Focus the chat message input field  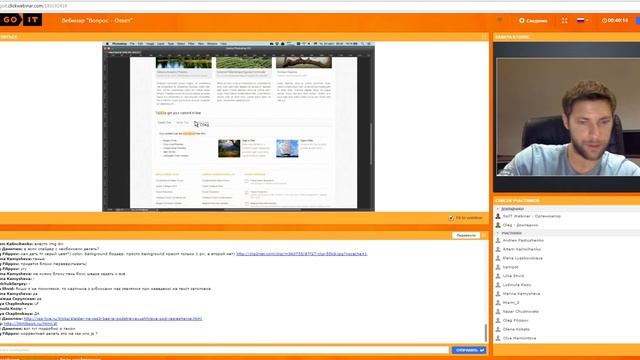(x=224, y=350)
